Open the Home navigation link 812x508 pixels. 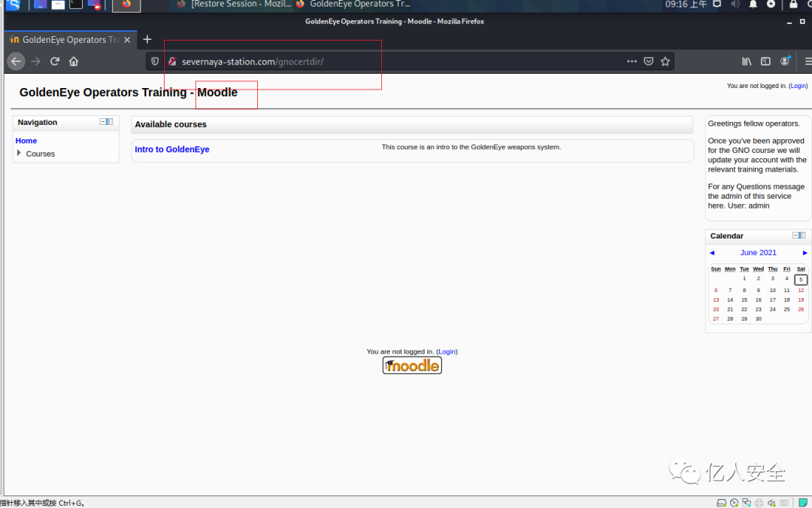(26, 141)
